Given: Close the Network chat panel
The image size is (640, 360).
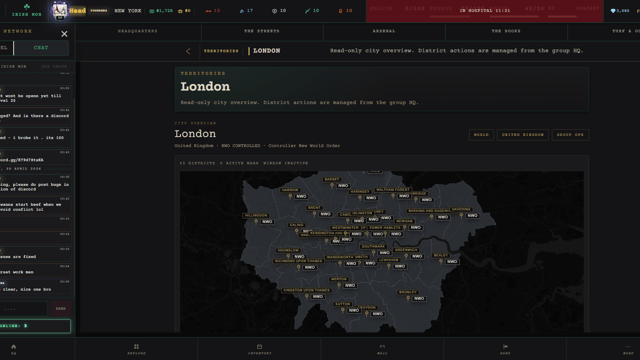Looking at the screenshot, I should pos(64,34).
